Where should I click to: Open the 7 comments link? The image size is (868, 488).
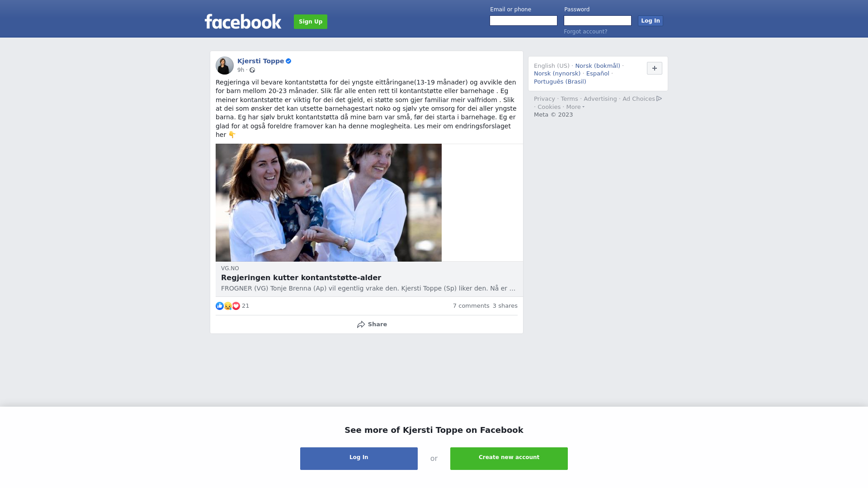pyautogui.click(x=471, y=306)
